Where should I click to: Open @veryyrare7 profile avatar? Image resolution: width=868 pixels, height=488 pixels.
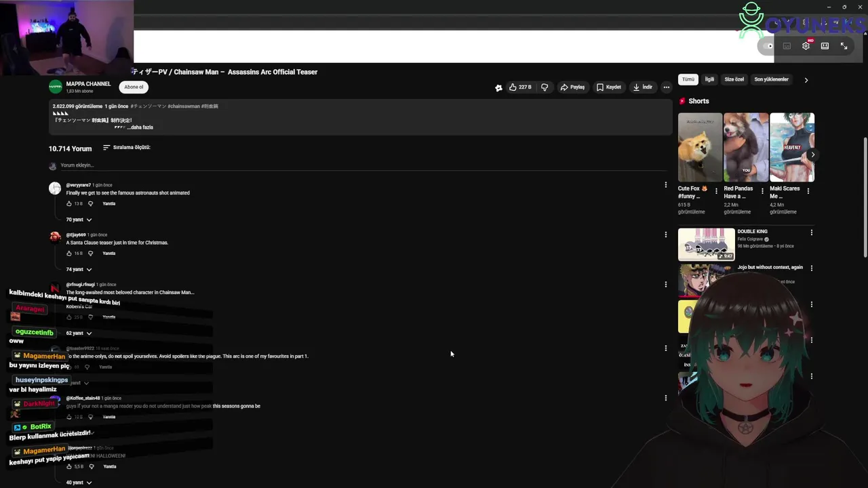(x=55, y=188)
